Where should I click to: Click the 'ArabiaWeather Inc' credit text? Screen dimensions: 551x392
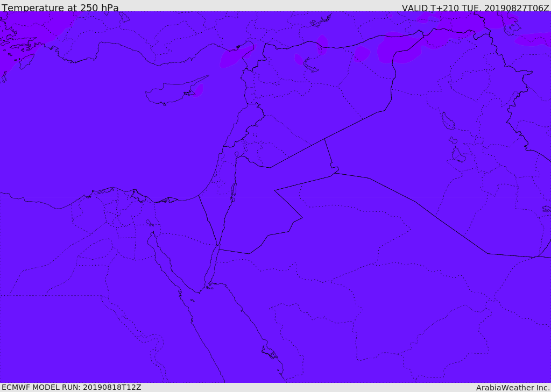click(x=513, y=388)
